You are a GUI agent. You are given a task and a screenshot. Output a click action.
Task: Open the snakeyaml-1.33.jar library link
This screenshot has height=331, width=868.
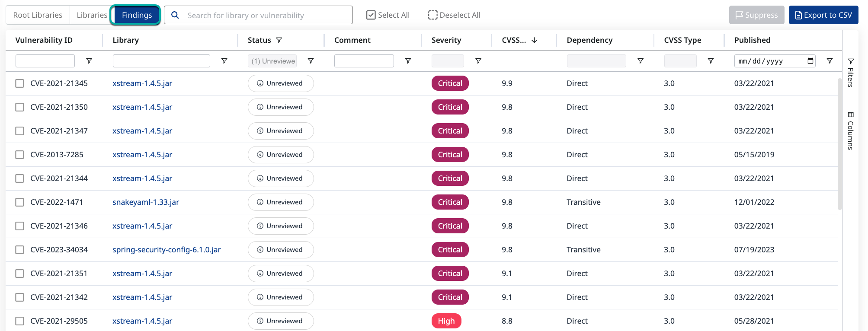pos(146,202)
